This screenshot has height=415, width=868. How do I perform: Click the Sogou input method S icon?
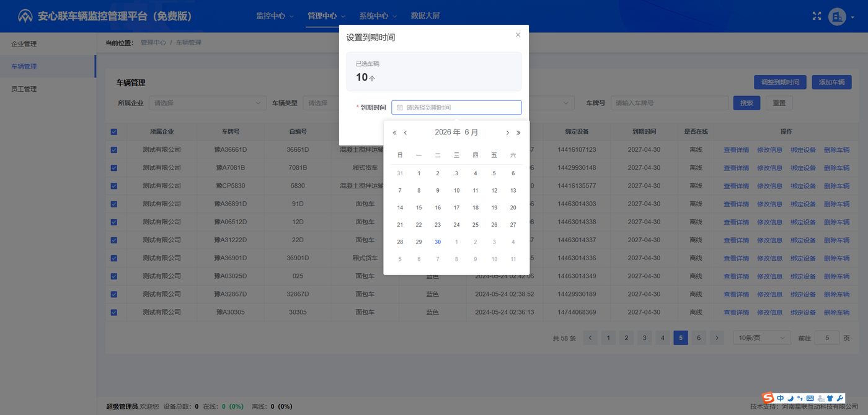pos(768,398)
